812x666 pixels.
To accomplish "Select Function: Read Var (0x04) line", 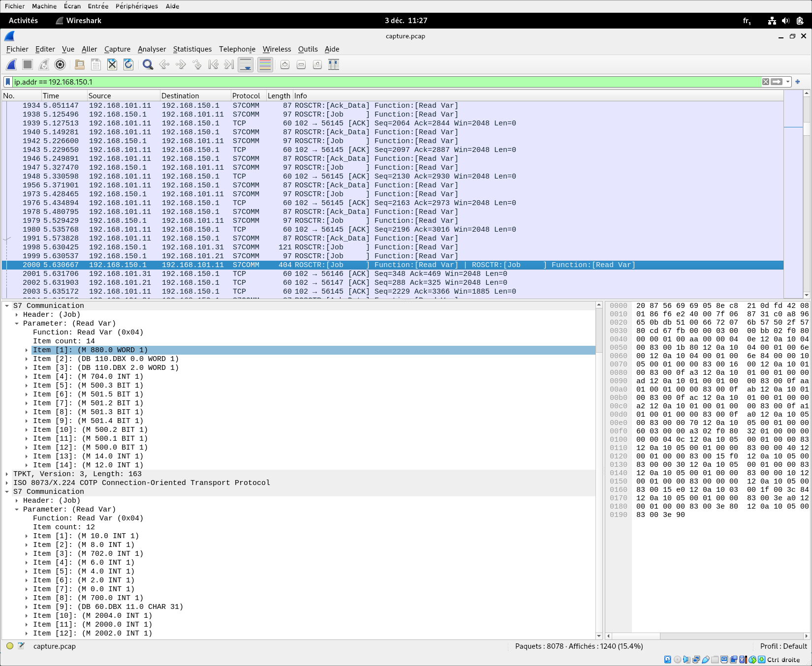I will pos(88,333).
